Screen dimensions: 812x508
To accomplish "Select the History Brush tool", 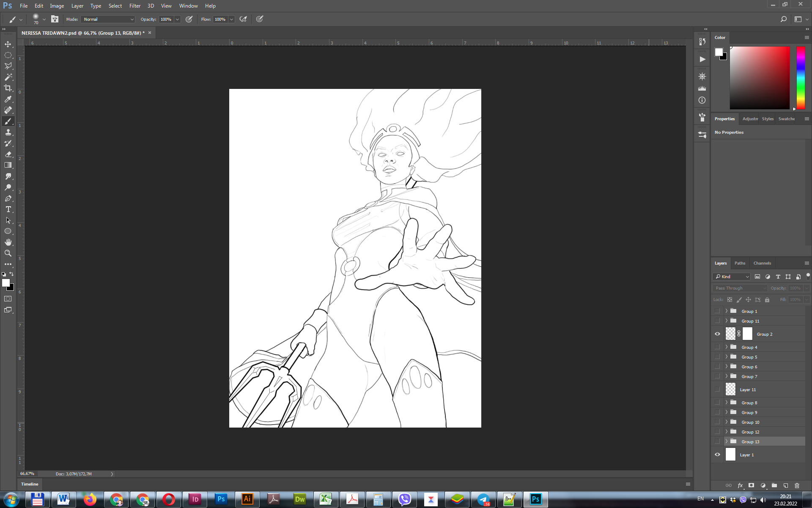I will (8, 143).
